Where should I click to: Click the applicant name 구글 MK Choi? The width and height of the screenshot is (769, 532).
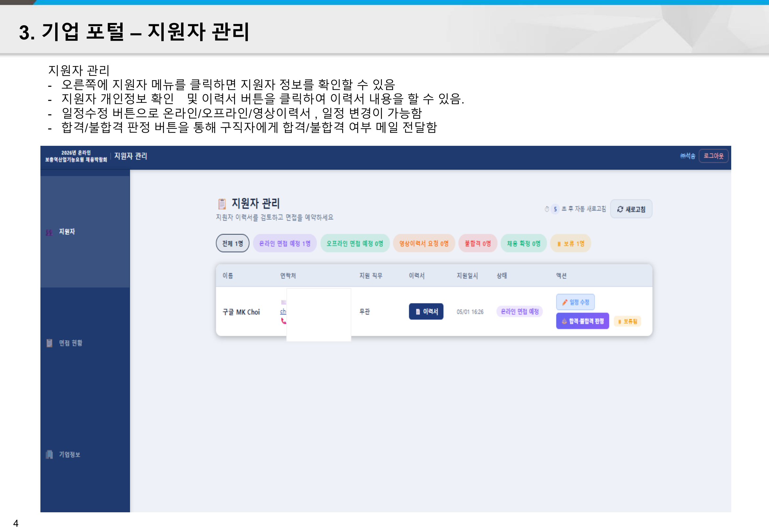pyautogui.click(x=241, y=312)
